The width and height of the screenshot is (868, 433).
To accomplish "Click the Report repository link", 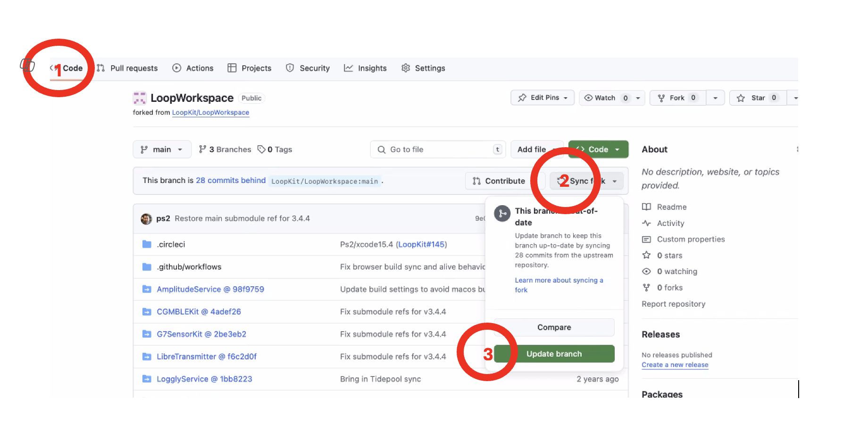I will 674,304.
